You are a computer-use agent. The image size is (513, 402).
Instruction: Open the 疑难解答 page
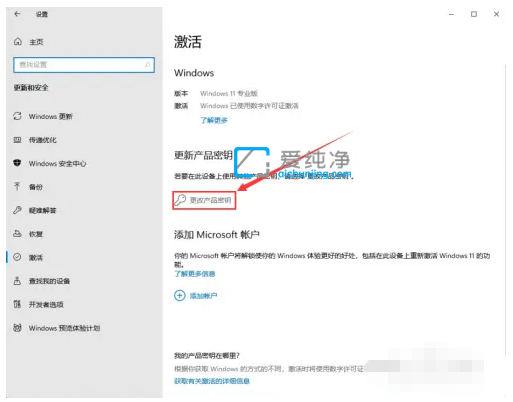43,210
